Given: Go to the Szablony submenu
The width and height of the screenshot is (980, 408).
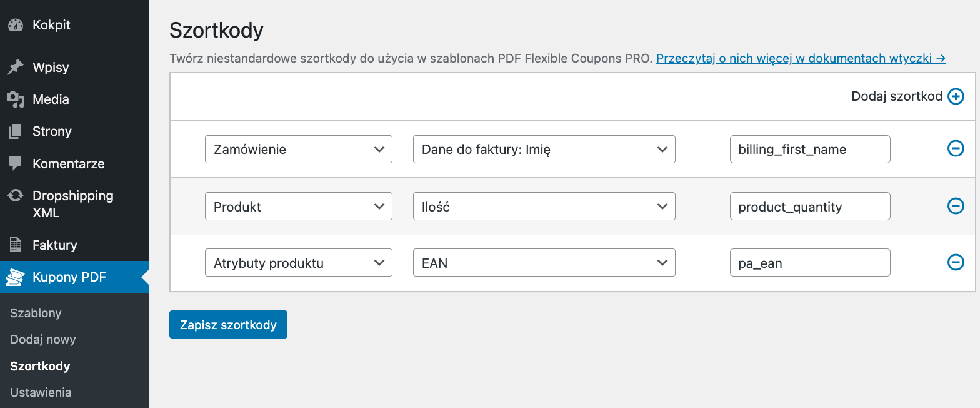Looking at the screenshot, I should (x=36, y=313).
